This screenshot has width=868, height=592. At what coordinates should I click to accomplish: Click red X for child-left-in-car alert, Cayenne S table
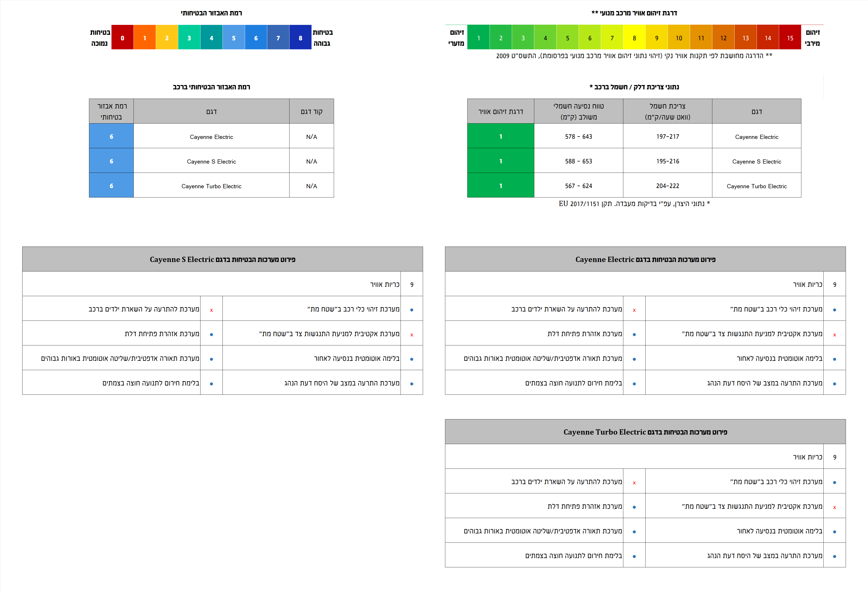[x=211, y=310]
